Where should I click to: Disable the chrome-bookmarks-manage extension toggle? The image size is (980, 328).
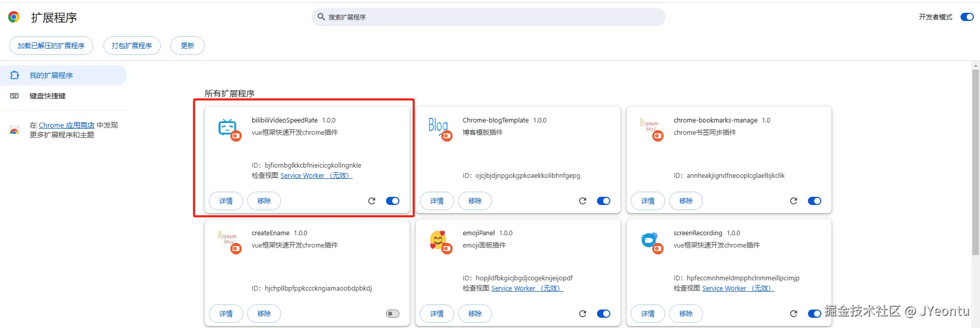[x=815, y=201]
